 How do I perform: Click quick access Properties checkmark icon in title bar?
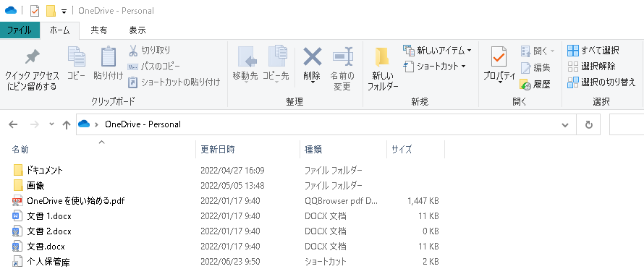(35, 11)
